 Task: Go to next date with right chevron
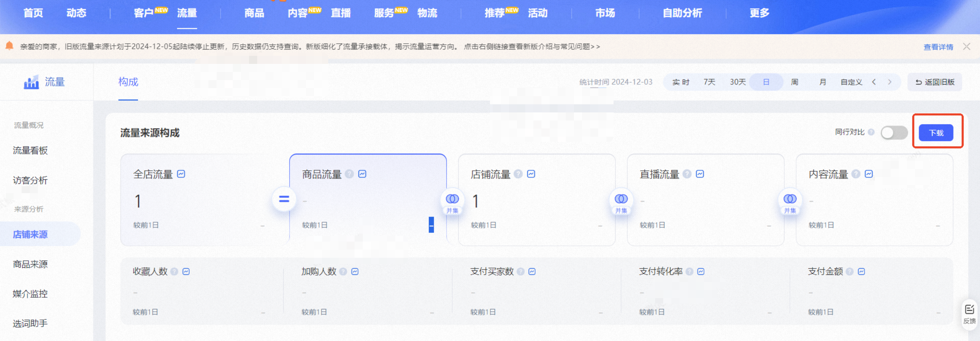click(x=890, y=82)
